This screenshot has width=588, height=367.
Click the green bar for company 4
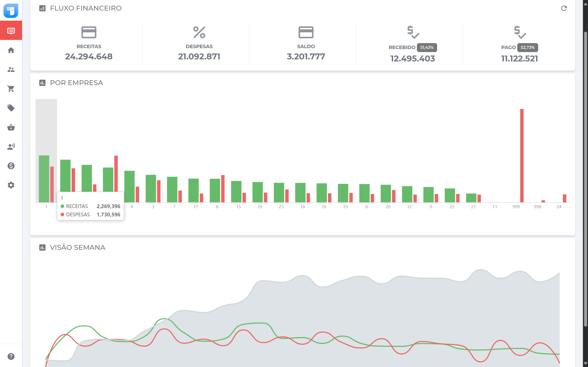click(129, 186)
